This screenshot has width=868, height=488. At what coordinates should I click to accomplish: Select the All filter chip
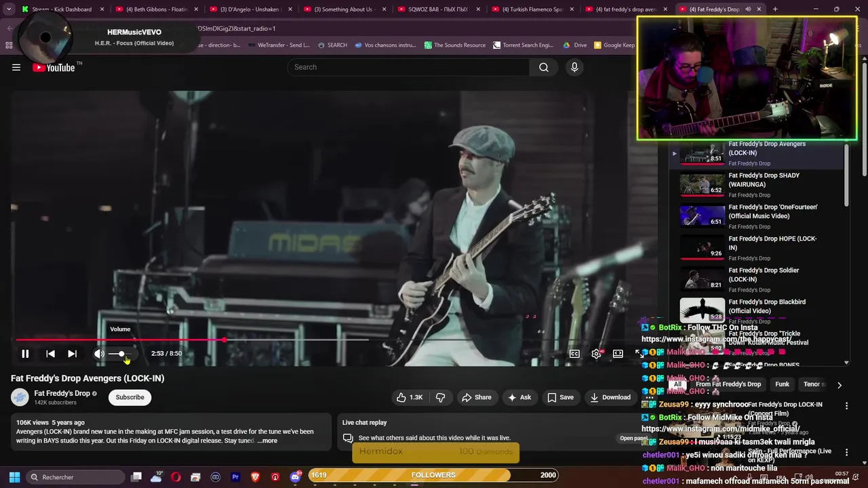[677, 384]
